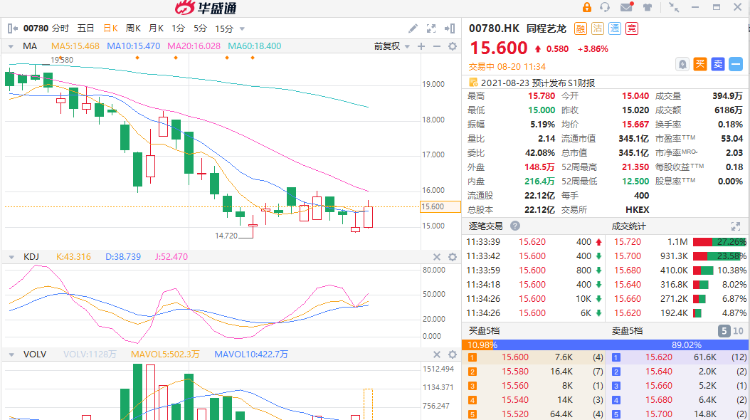The height and width of the screenshot is (420, 750).
Task: Open KDJ indicator settings gear
Action: point(452,257)
